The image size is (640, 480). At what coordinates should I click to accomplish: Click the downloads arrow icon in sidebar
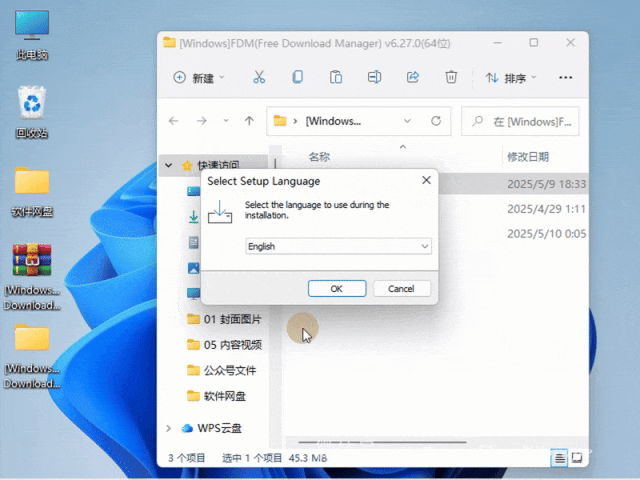pyautogui.click(x=193, y=217)
